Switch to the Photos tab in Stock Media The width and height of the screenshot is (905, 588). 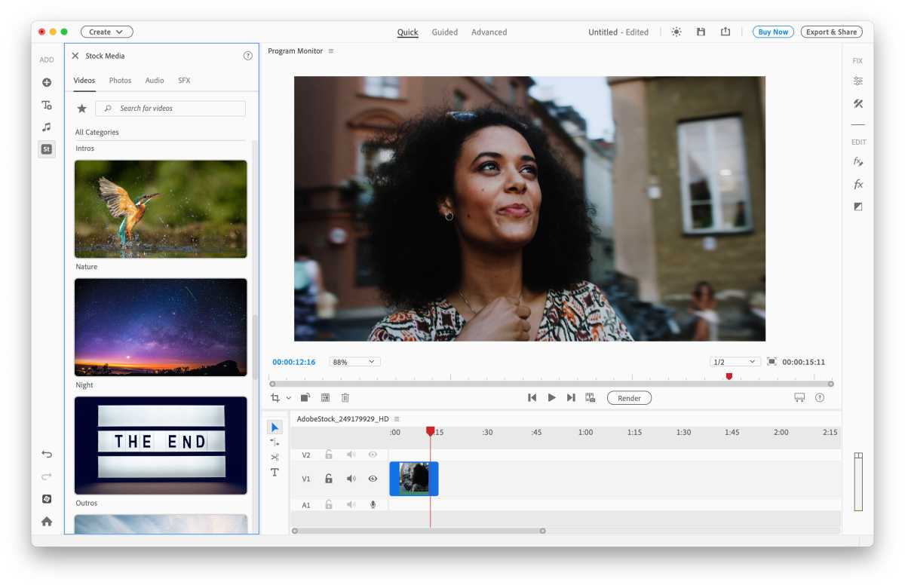coord(120,80)
